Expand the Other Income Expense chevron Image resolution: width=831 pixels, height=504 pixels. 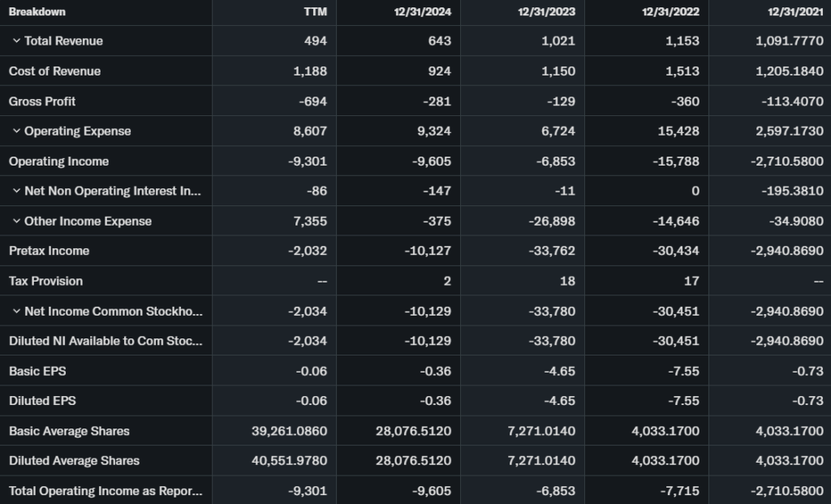[x=16, y=221]
